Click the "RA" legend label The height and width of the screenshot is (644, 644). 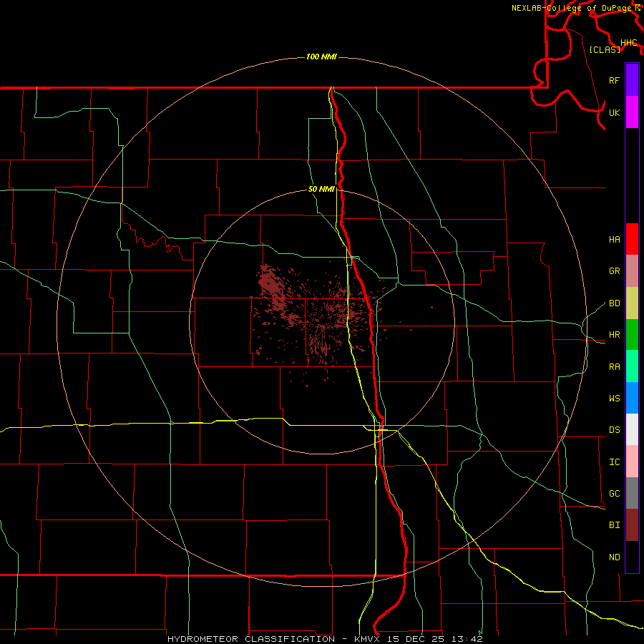[x=615, y=367]
